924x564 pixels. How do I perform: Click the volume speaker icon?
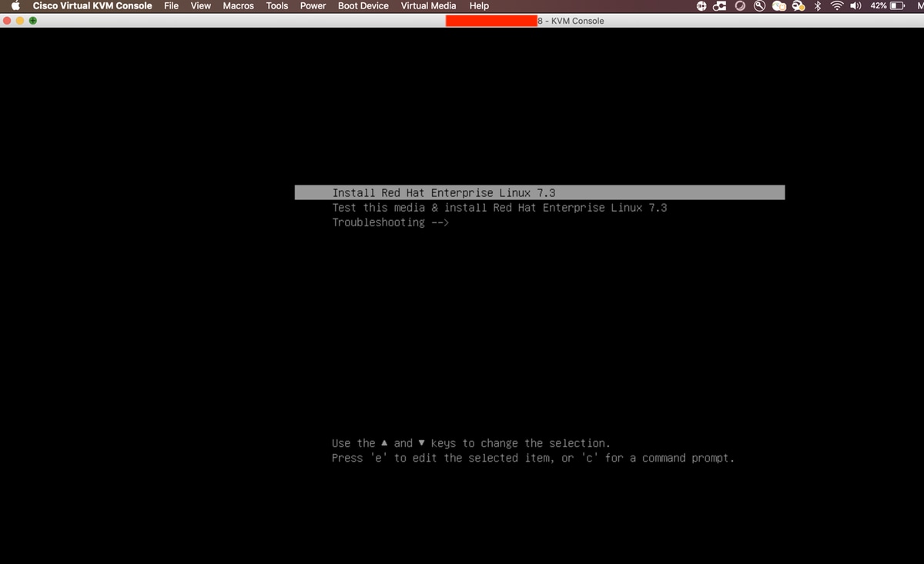(855, 5)
